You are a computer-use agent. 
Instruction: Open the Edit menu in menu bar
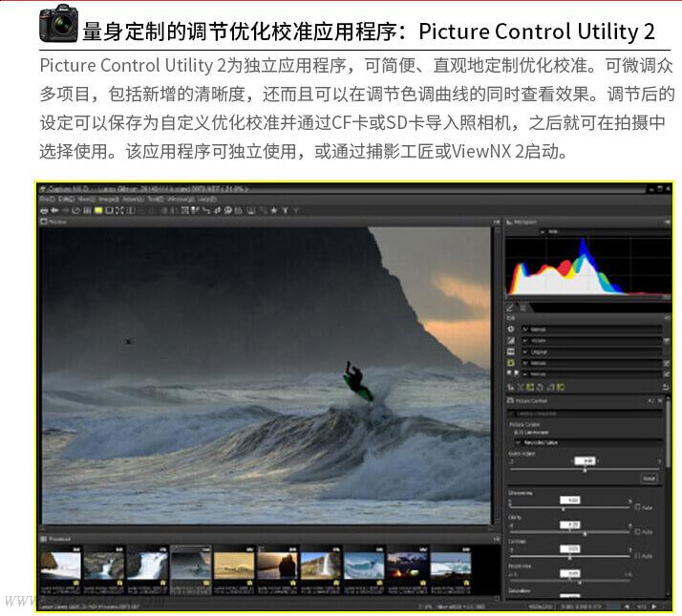coord(66,200)
